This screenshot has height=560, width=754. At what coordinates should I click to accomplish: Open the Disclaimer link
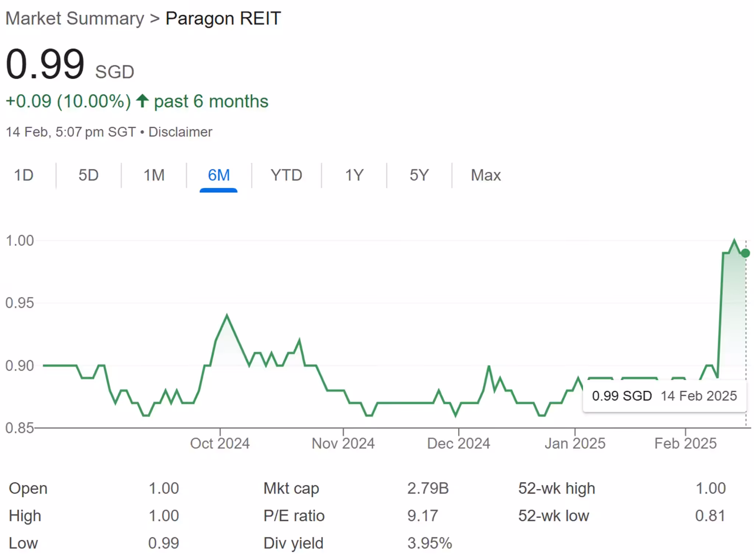tap(180, 132)
